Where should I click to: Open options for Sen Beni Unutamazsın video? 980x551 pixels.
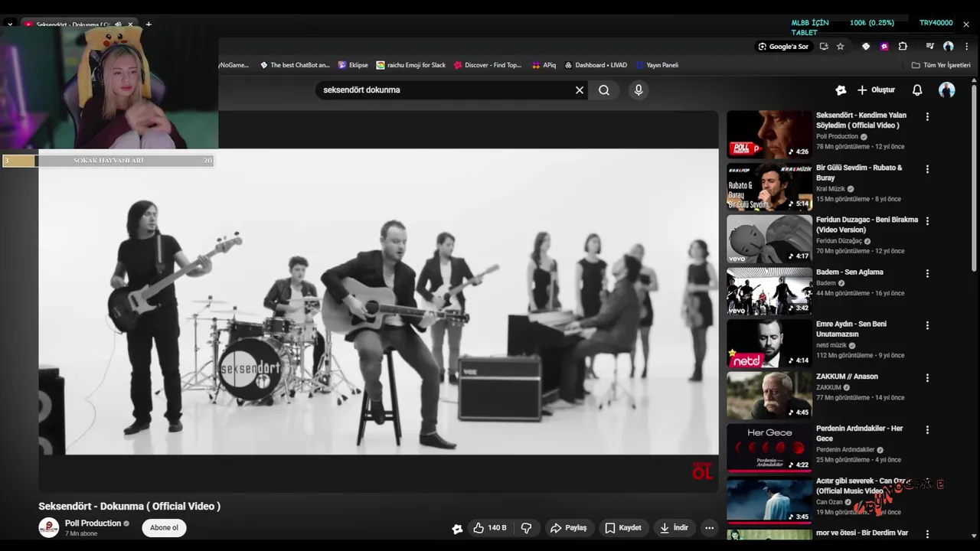pos(927,325)
